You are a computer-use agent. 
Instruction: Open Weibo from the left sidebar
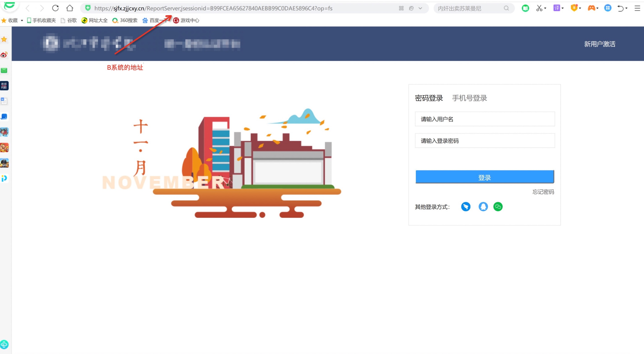click(4, 55)
